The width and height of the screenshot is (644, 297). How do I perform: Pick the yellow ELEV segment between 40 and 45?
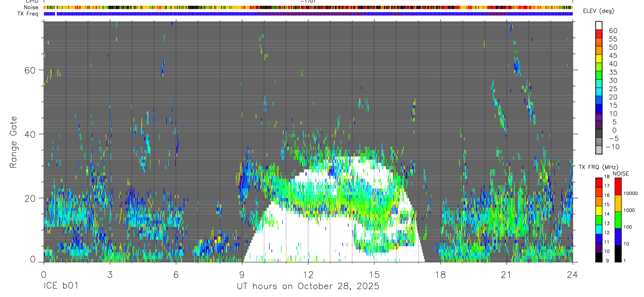coord(599,59)
